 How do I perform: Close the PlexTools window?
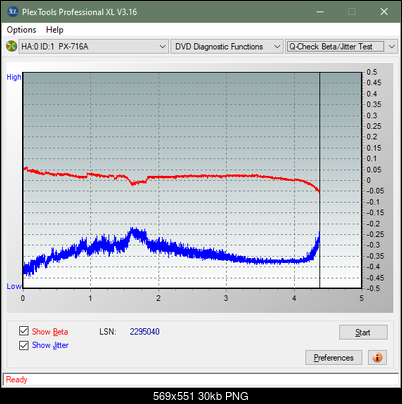point(384,12)
